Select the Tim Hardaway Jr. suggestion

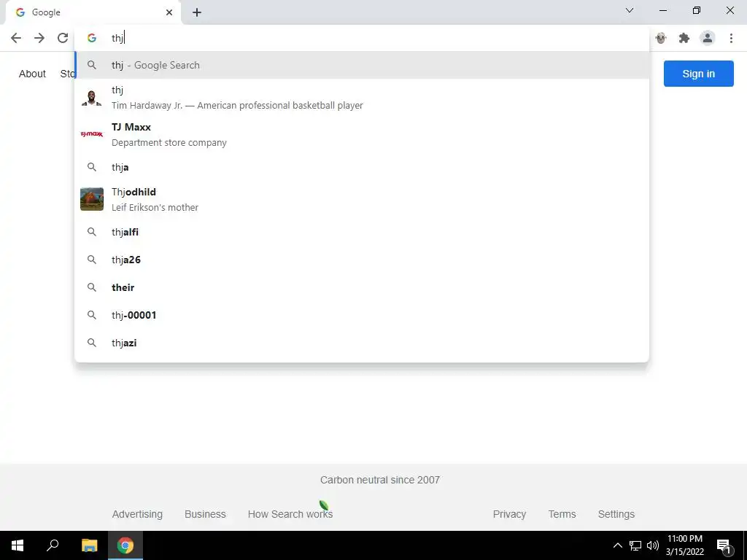point(362,98)
